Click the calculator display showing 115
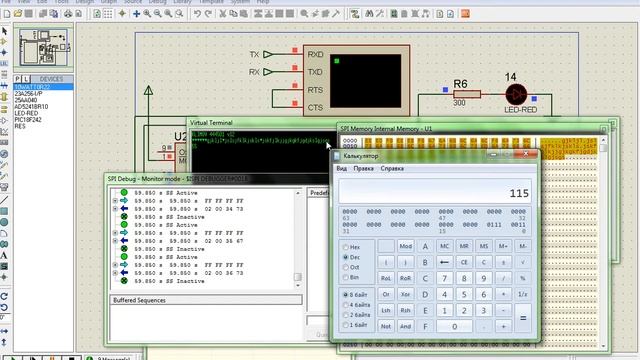 click(x=435, y=192)
